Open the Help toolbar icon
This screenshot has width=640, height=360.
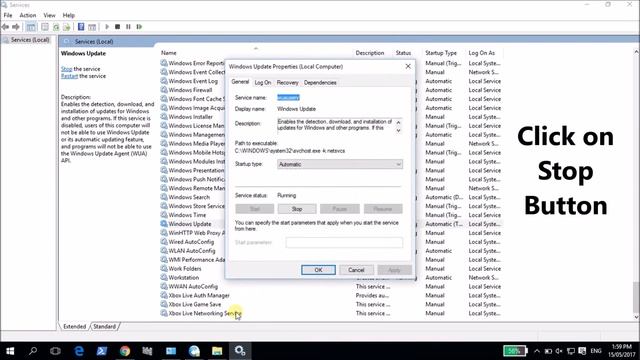[81, 27]
